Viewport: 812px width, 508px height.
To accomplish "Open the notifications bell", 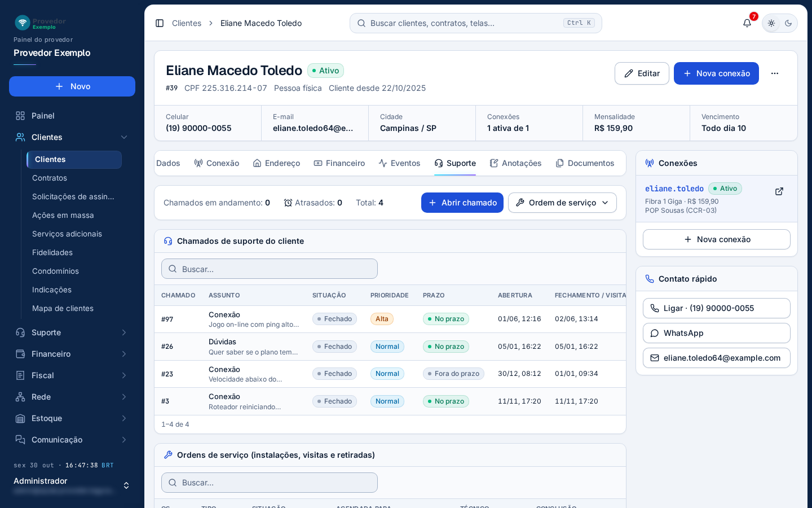I will pyautogui.click(x=747, y=23).
